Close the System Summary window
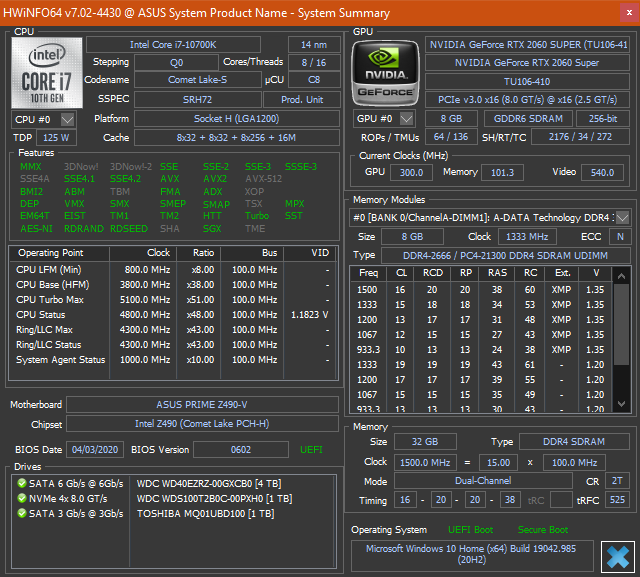 [x=629, y=13]
